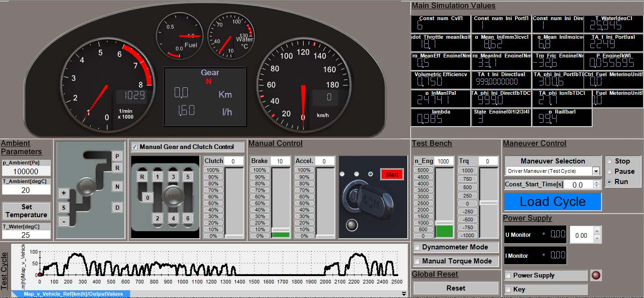
Task: Click the T_Ambient[degC] input field
Action: (x=26, y=190)
